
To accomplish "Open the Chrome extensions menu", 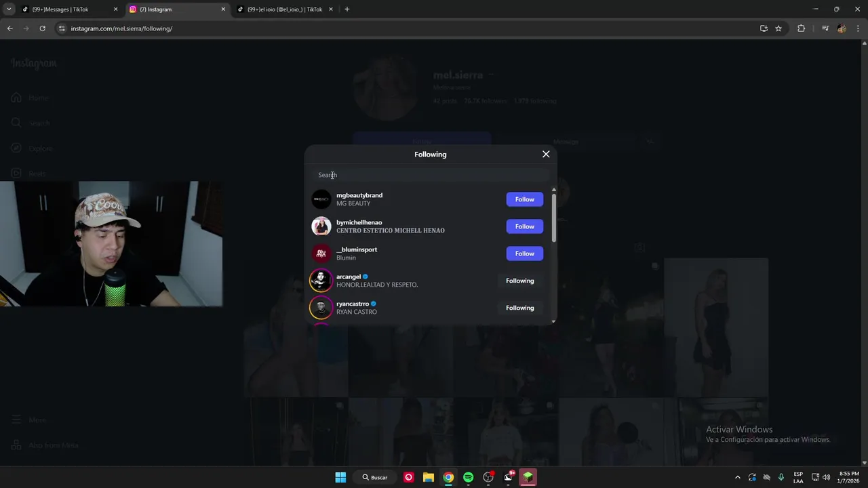I will (x=802, y=28).
